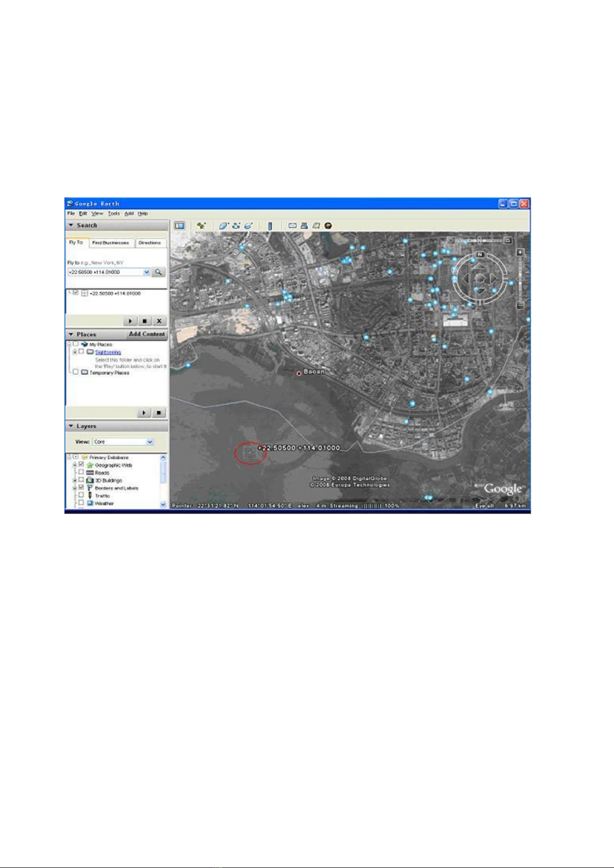Open the View menu

point(97,213)
